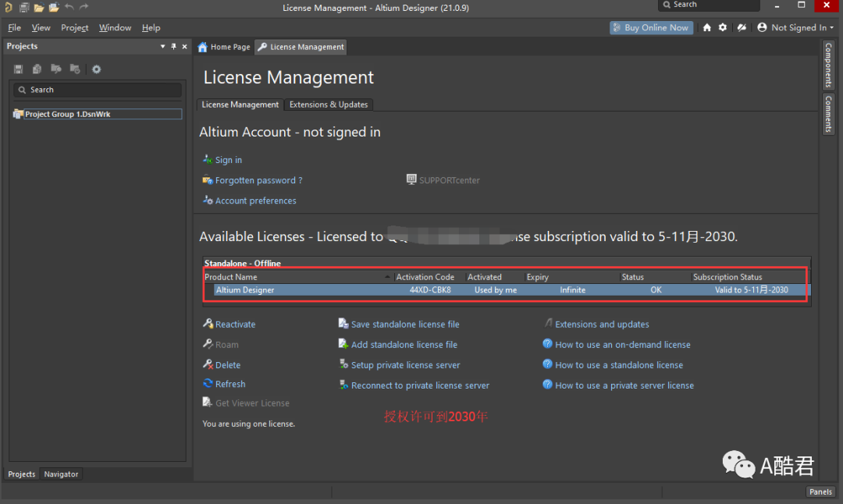Click the Projects panel Search field
843x504 pixels.
[x=98, y=90]
